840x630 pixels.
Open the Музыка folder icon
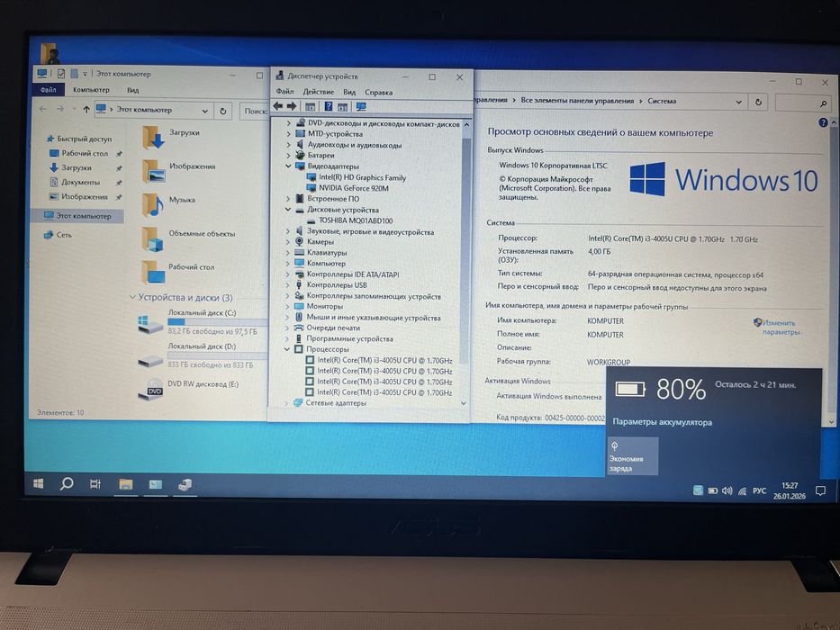(x=153, y=204)
